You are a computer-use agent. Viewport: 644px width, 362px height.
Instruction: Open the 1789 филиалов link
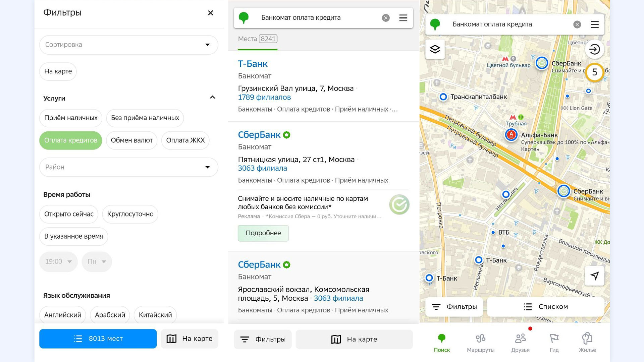pyautogui.click(x=264, y=97)
